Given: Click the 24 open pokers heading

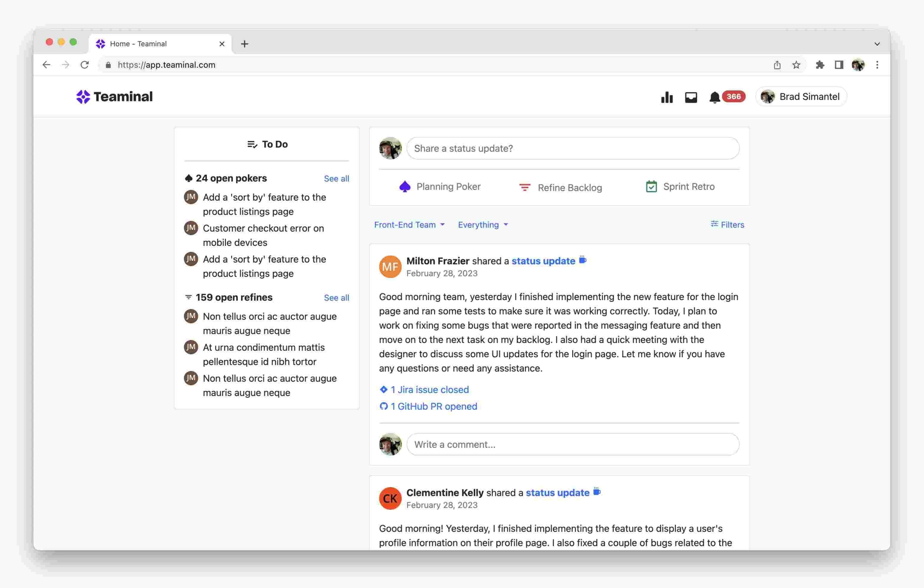Looking at the screenshot, I should [231, 178].
